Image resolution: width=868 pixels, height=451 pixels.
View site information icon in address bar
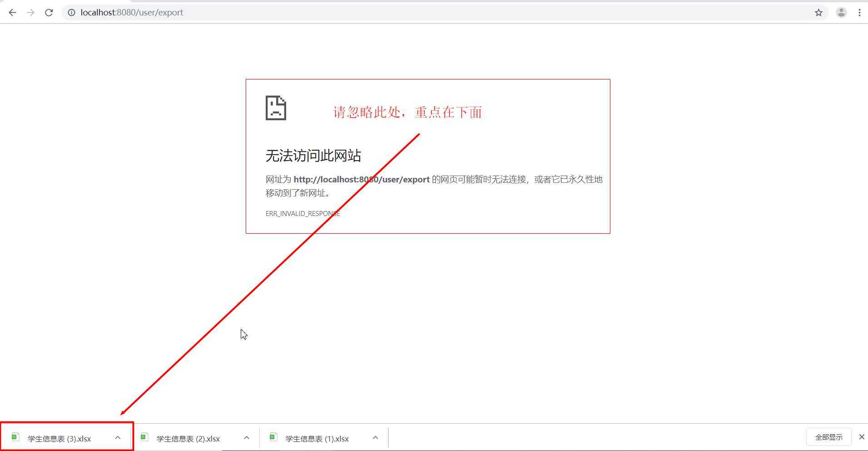[71, 13]
